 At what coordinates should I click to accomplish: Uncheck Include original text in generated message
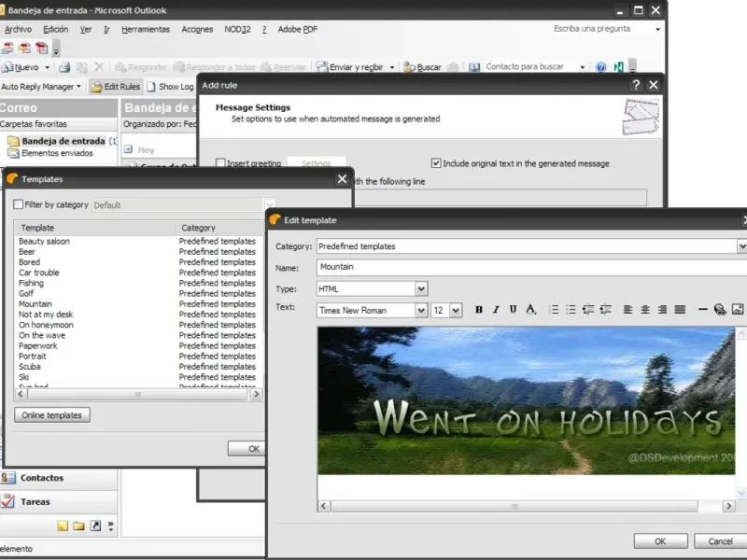click(436, 162)
